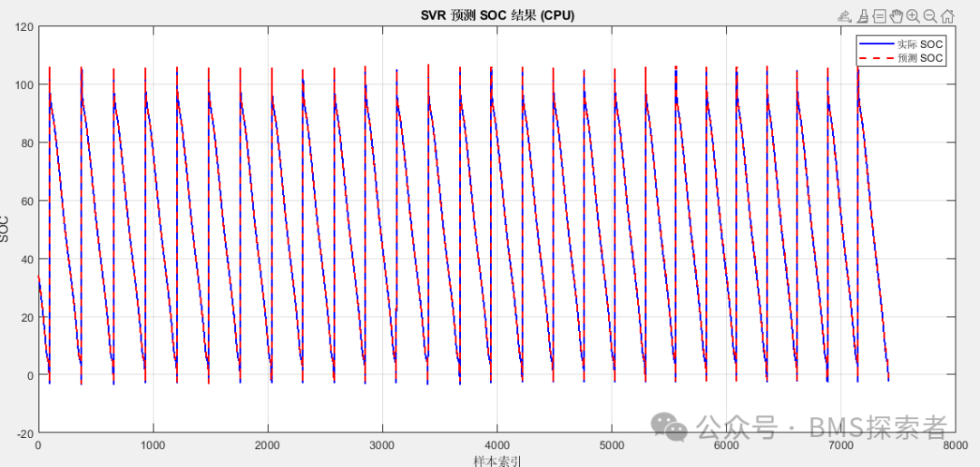Click the x-axis tick label 5000

pos(612,445)
